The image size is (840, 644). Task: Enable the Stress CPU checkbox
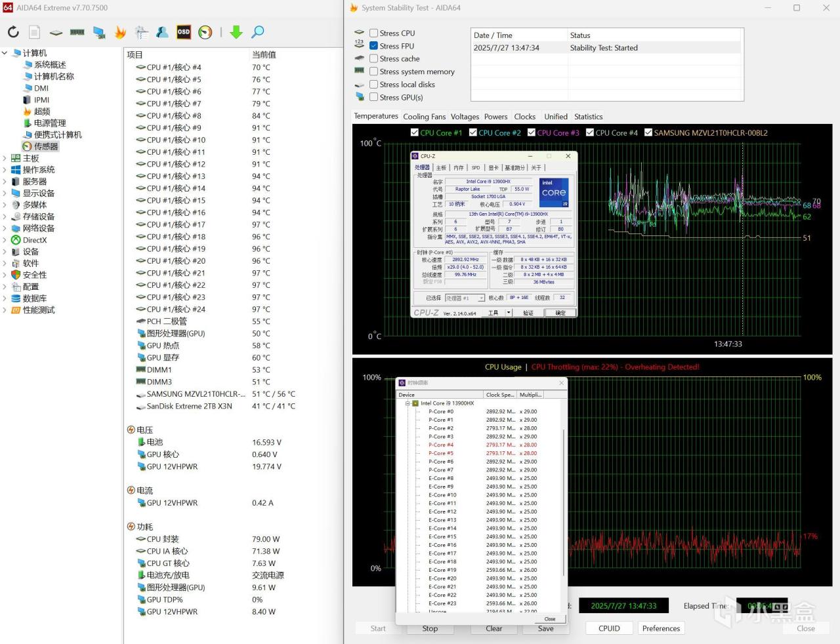(x=373, y=33)
